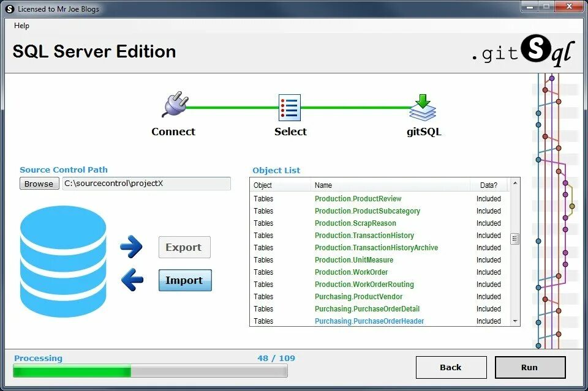
Task: Click the Back button
Action: [x=451, y=367]
